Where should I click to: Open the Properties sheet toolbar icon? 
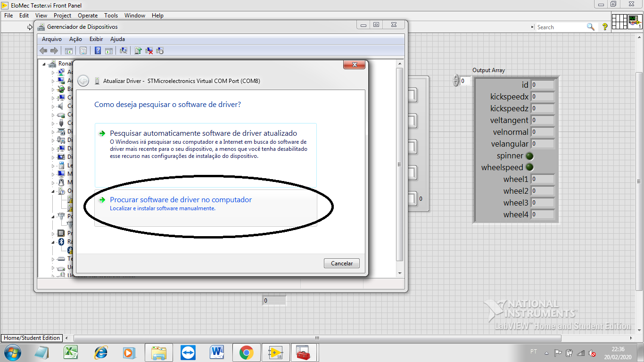tap(83, 50)
